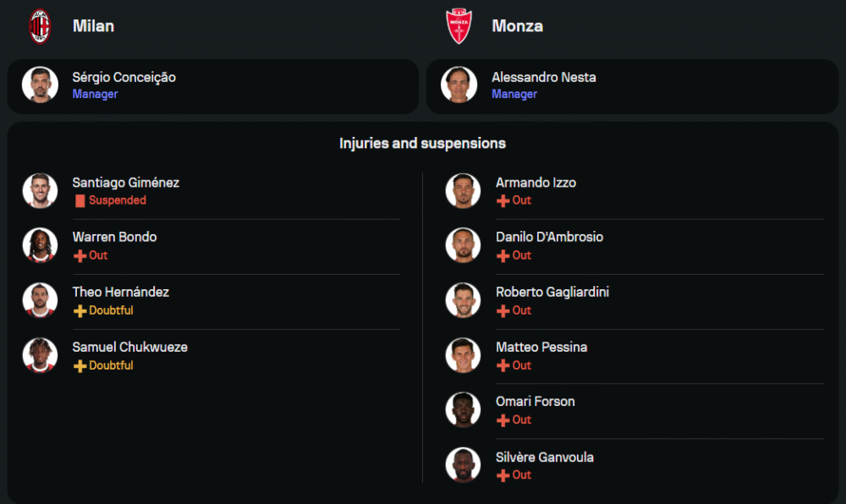Click the Monza club crest
The width and height of the screenshot is (846, 504).
coord(459,26)
